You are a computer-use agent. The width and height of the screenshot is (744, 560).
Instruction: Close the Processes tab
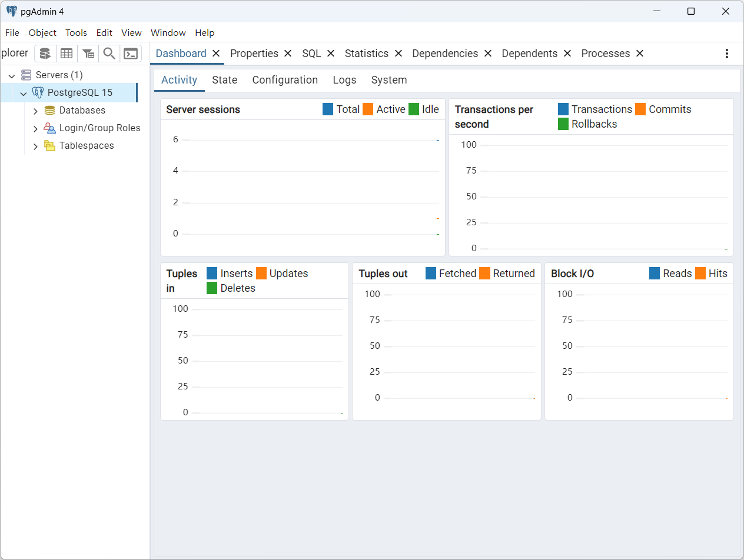640,54
